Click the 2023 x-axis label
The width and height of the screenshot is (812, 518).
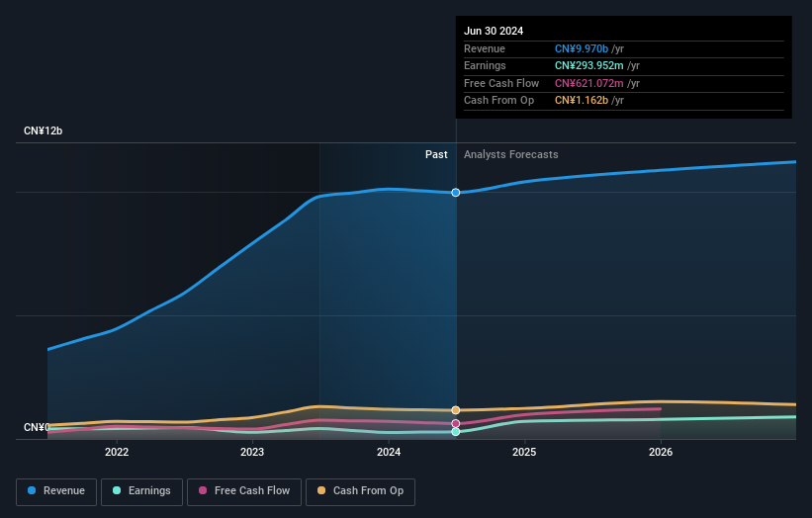click(252, 453)
